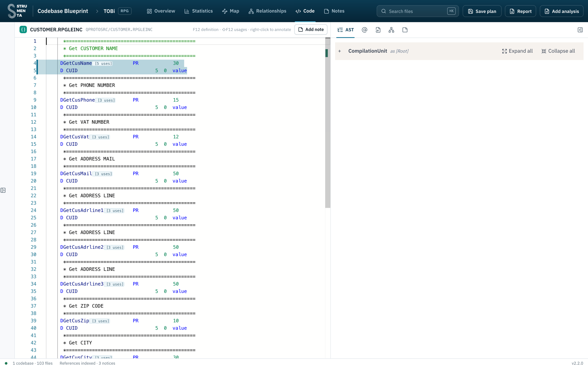Click Expand all in AST panel
Image resolution: width=588 pixels, height=368 pixels.
(x=517, y=51)
